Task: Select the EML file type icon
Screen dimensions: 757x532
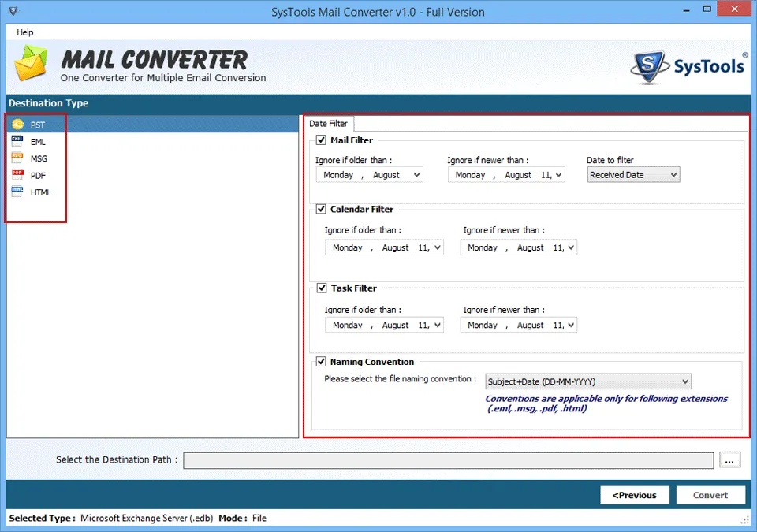Action: click(x=17, y=141)
